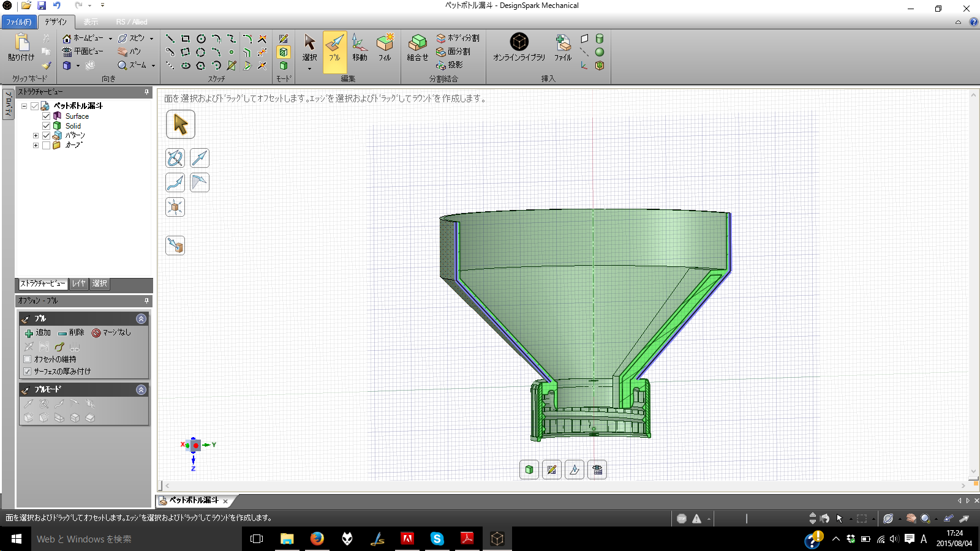Select the Line sketch tool

pyautogui.click(x=170, y=39)
